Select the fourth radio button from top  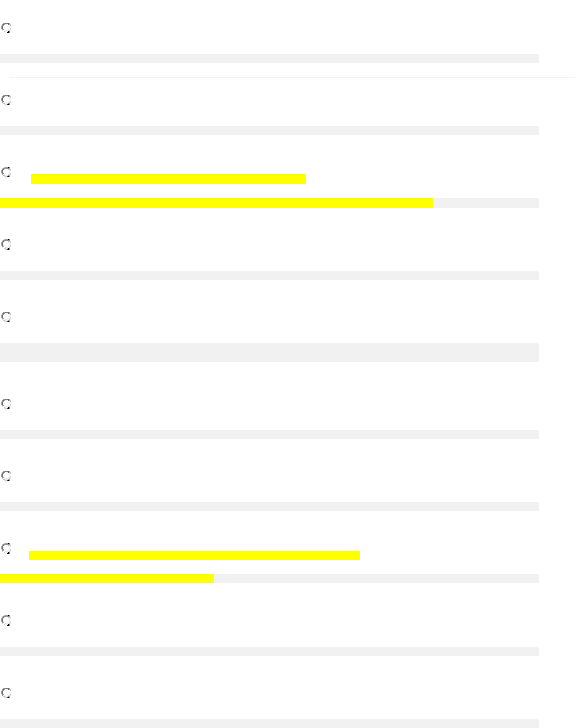click(x=6, y=244)
